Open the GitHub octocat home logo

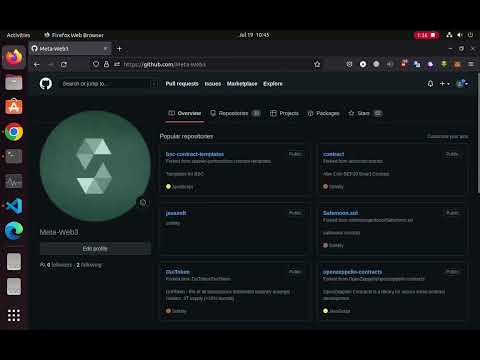tap(46, 84)
